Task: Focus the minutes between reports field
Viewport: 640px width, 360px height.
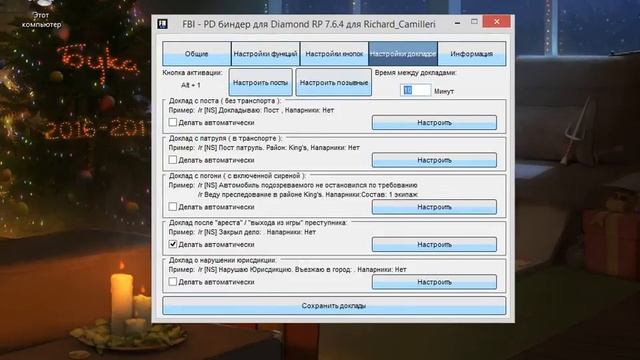Action: 415,90
